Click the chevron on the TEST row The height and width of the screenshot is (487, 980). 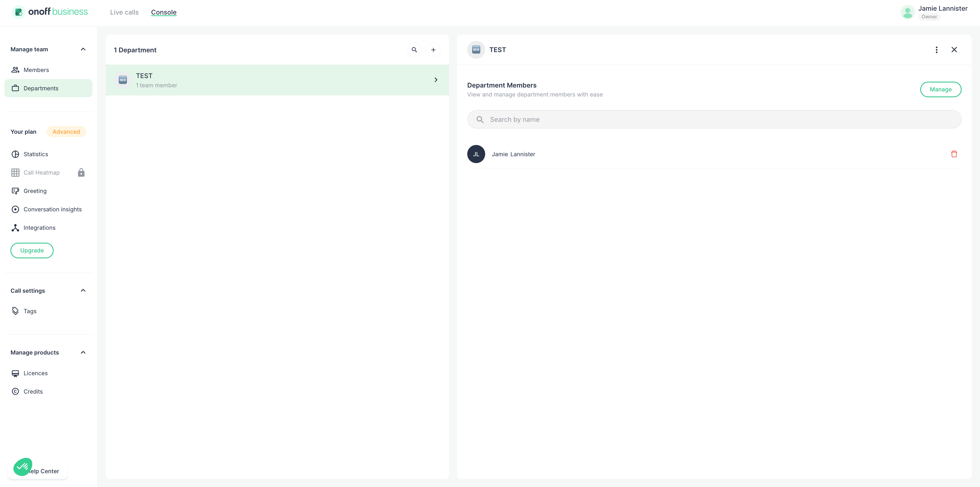pos(436,80)
